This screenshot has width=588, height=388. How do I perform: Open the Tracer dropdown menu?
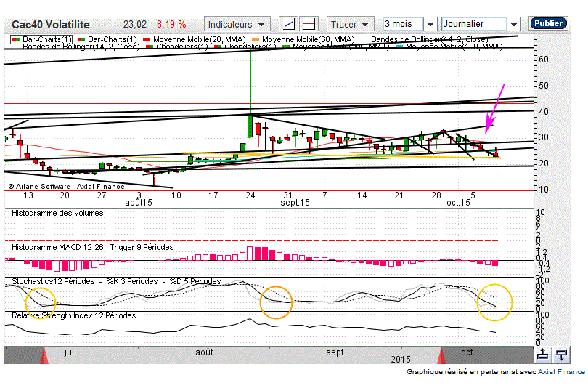(350, 25)
